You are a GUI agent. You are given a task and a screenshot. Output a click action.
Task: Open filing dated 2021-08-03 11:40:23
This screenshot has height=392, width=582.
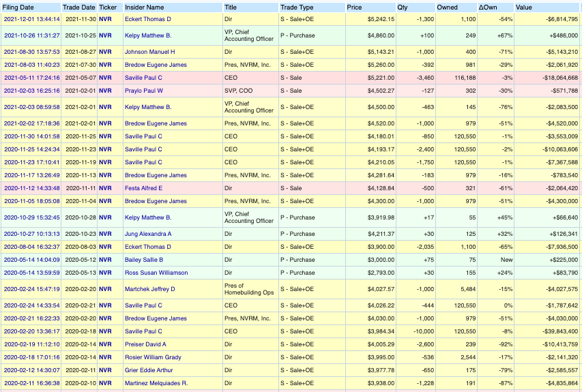tap(32, 65)
